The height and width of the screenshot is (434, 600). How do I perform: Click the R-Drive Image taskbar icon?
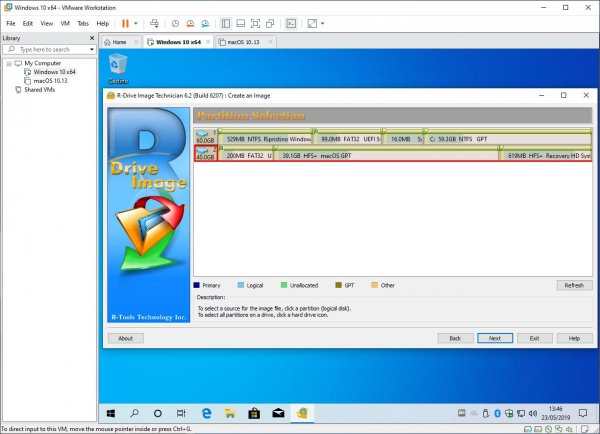coord(302,413)
